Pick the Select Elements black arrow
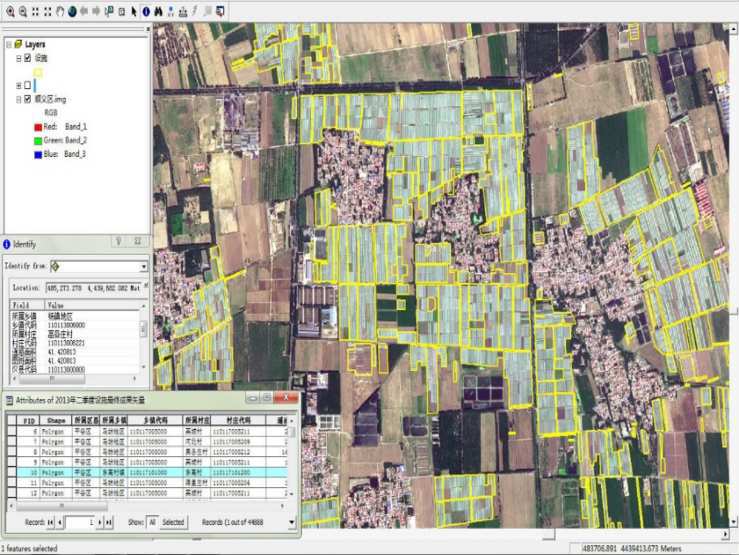The height and width of the screenshot is (555, 739). [134, 11]
